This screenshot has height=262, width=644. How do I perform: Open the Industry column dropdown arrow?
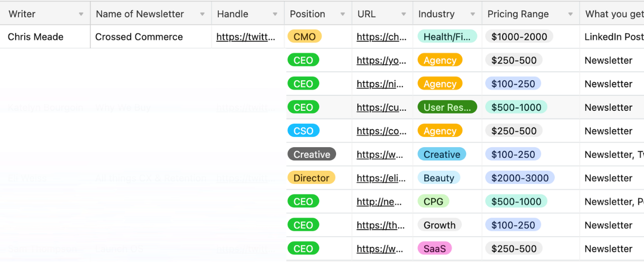click(x=472, y=14)
